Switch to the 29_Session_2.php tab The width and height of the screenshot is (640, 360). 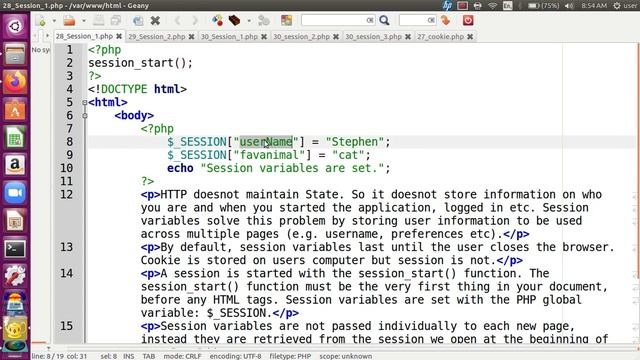(x=157, y=36)
